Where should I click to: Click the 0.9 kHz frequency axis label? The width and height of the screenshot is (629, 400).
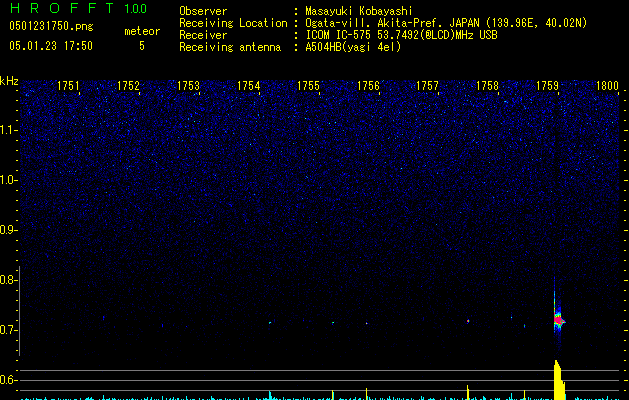pos(8,230)
